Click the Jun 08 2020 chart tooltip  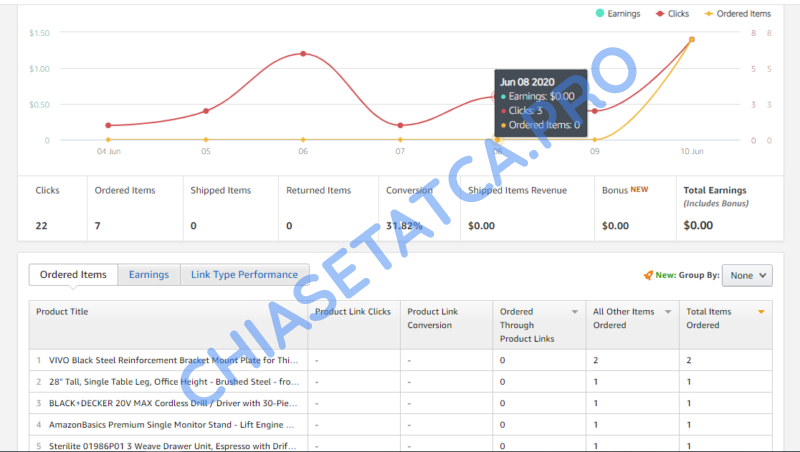tap(540, 103)
